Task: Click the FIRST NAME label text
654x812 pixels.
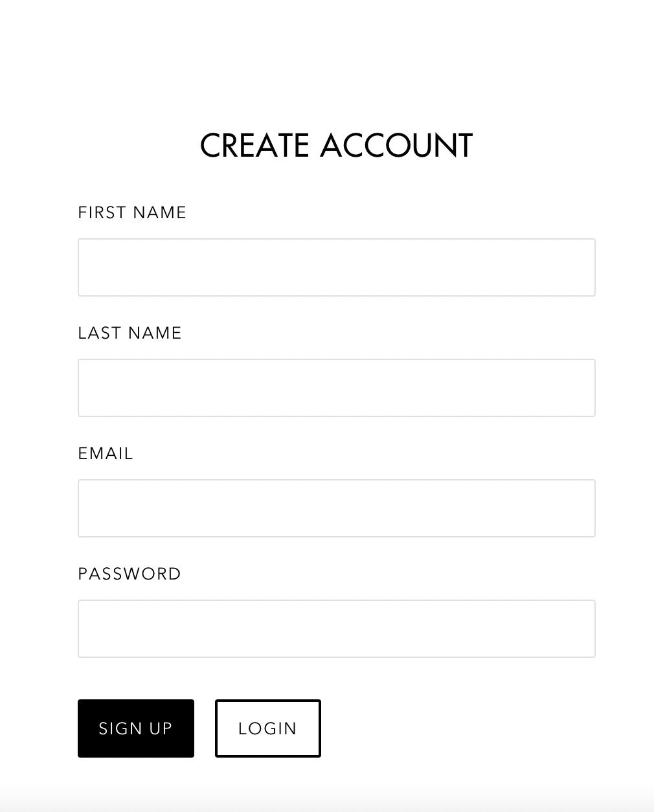Action: (132, 212)
